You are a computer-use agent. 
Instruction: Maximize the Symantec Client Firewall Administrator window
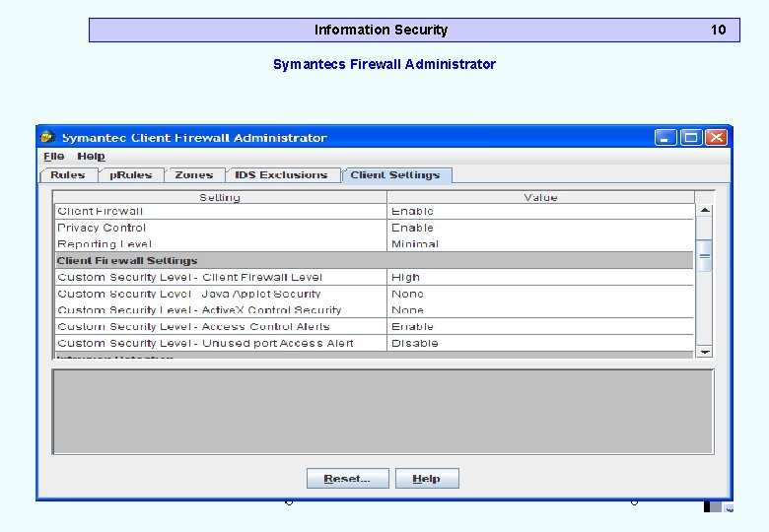[691, 138]
